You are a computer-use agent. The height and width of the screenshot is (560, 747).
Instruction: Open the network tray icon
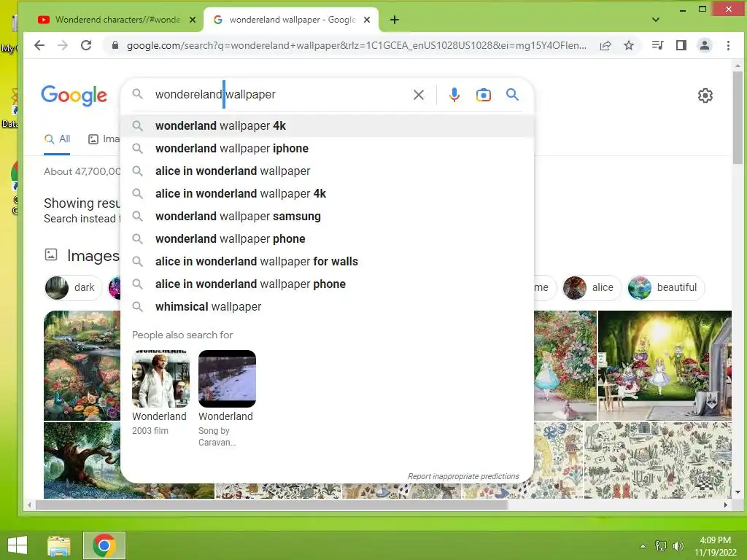(x=661, y=546)
